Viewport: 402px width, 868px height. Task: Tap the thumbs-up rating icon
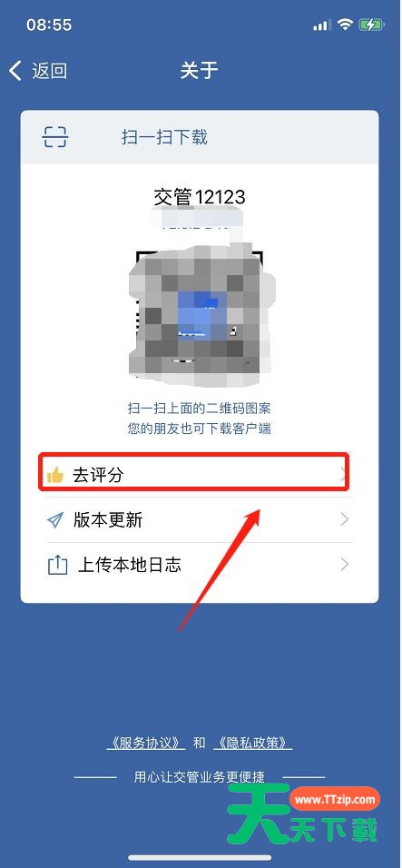(x=55, y=475)
